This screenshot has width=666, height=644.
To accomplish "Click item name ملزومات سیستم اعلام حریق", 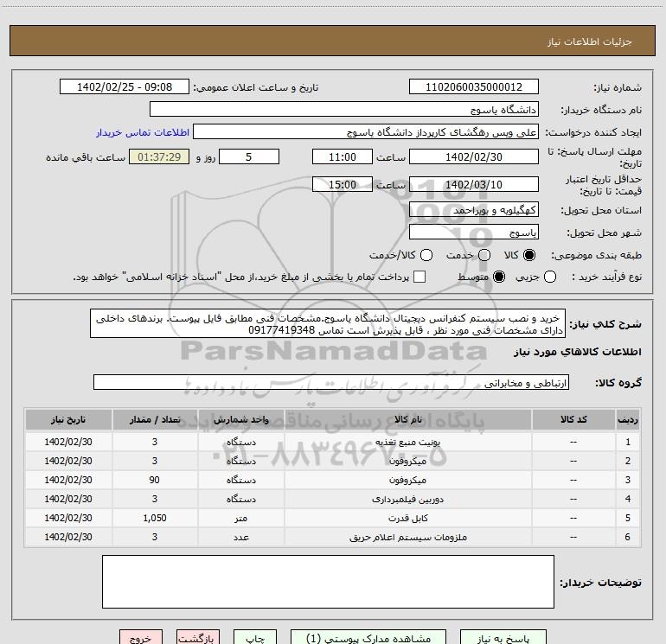I will coord(407,537).
